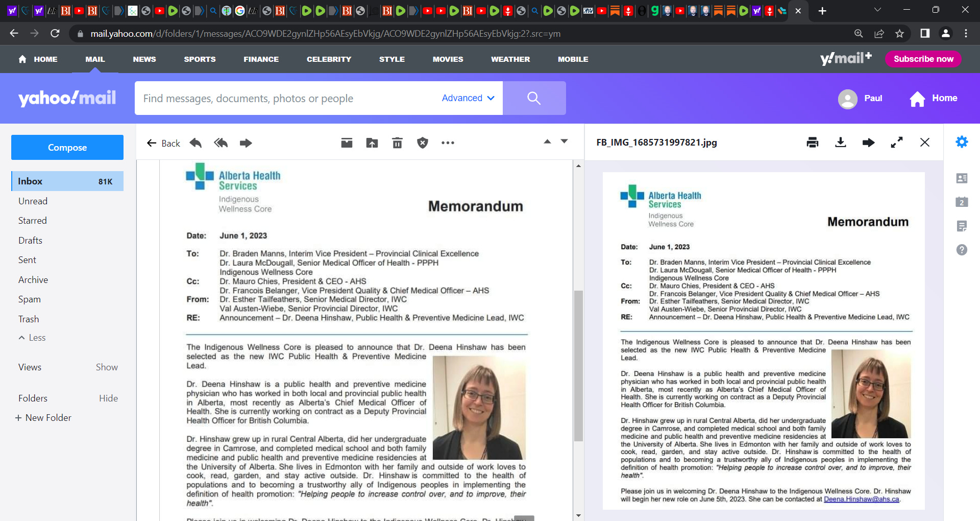Image resolution: width=980 pixels, height=521 pixels.
Task: Forward the attachment using the arrow icon
Action: 869,143
